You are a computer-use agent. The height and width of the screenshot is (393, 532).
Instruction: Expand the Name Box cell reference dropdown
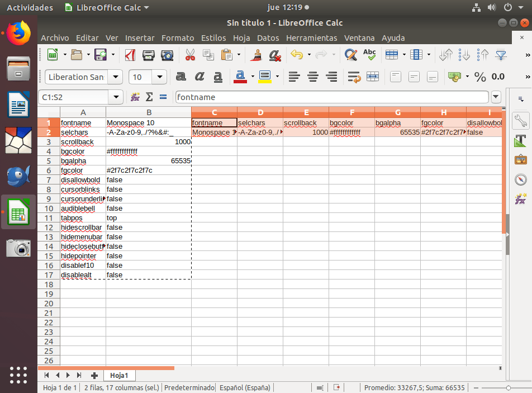(x=116, y=97)
